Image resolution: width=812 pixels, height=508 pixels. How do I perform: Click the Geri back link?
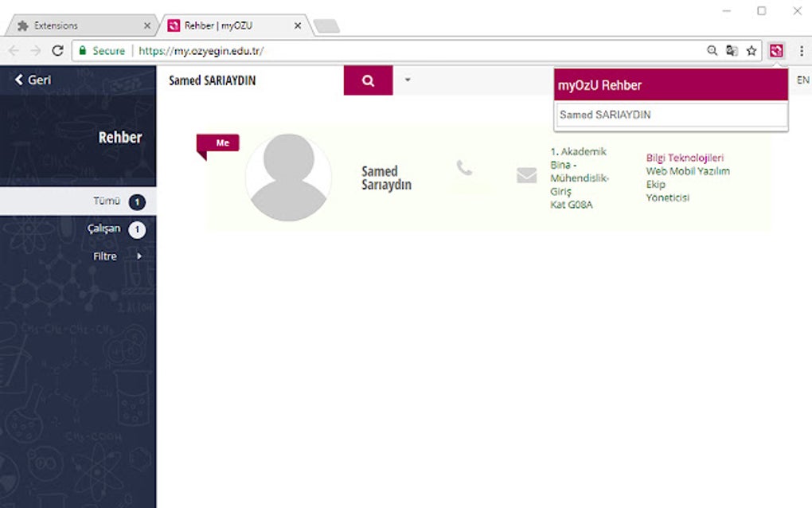(x=32, y=80)
